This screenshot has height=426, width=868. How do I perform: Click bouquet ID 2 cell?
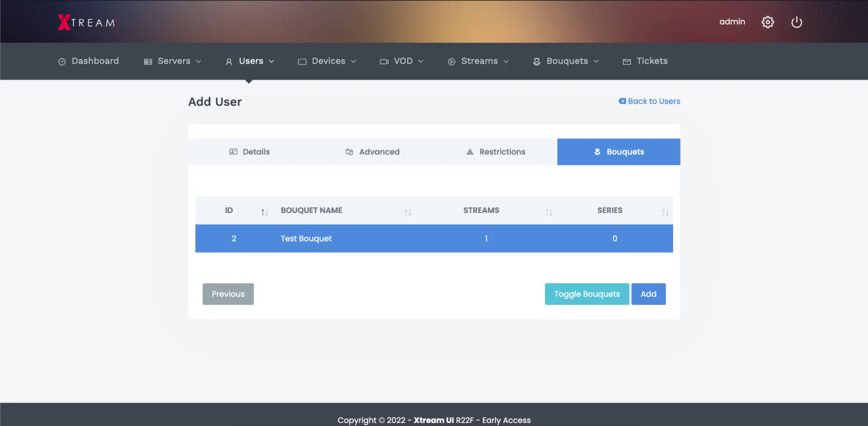click(234, 239)
